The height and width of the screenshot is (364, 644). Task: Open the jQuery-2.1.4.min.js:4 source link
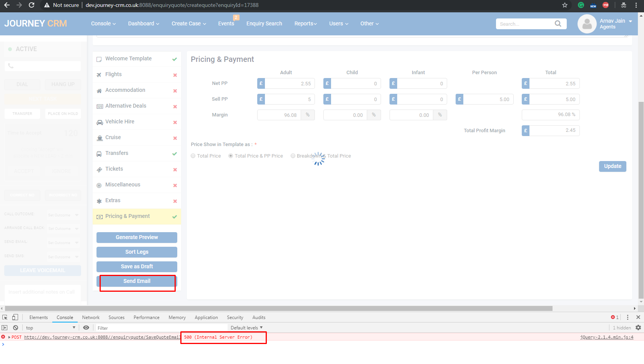point(607,337)
